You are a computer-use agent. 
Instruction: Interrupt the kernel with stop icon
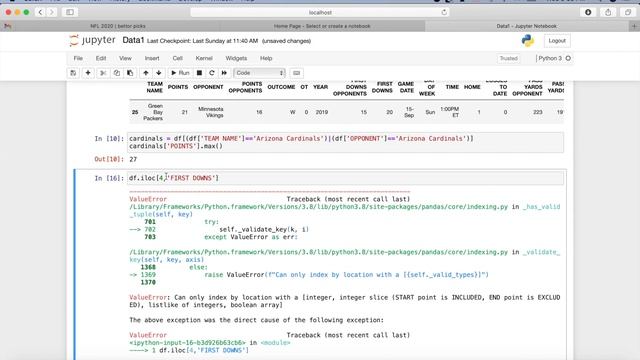click(x=199, y=73)
